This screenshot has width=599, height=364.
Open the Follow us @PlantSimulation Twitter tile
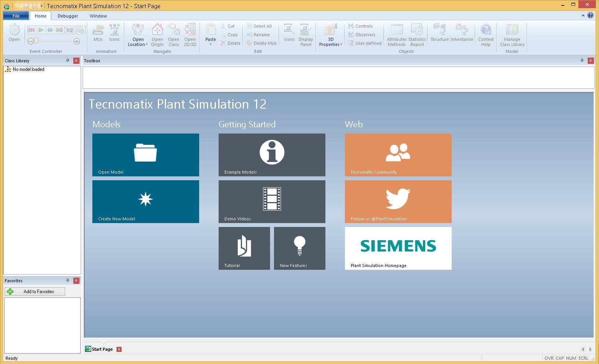(398, 202)
